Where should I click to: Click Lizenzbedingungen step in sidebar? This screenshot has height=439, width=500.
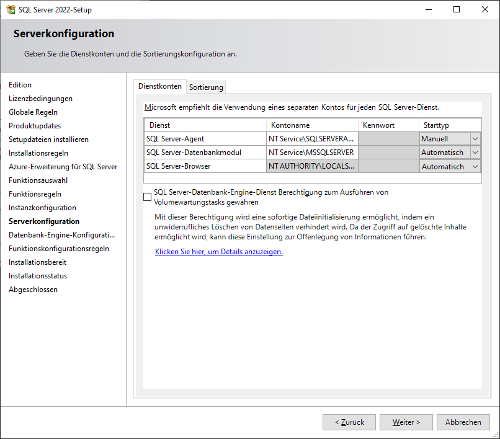[40, 98]
